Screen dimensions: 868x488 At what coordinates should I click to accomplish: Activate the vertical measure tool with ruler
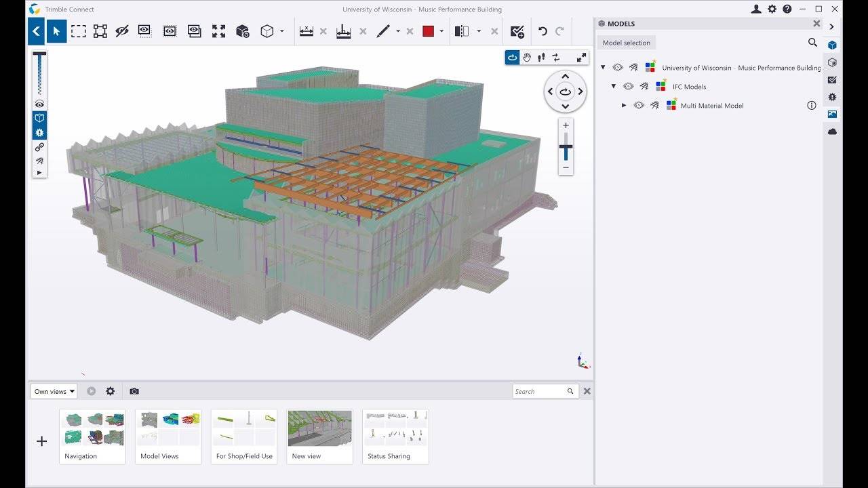point(344,31)
